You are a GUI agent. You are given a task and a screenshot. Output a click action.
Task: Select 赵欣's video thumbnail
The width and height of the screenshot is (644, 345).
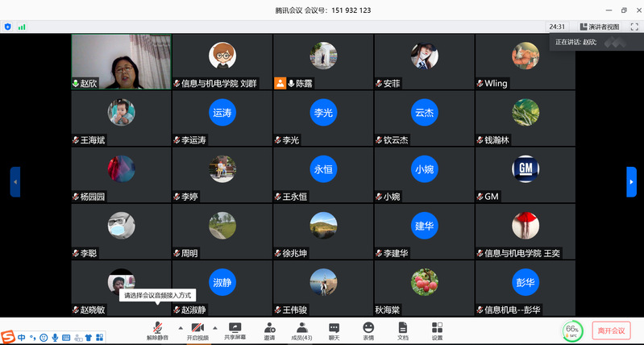click(x=122, y=61)
